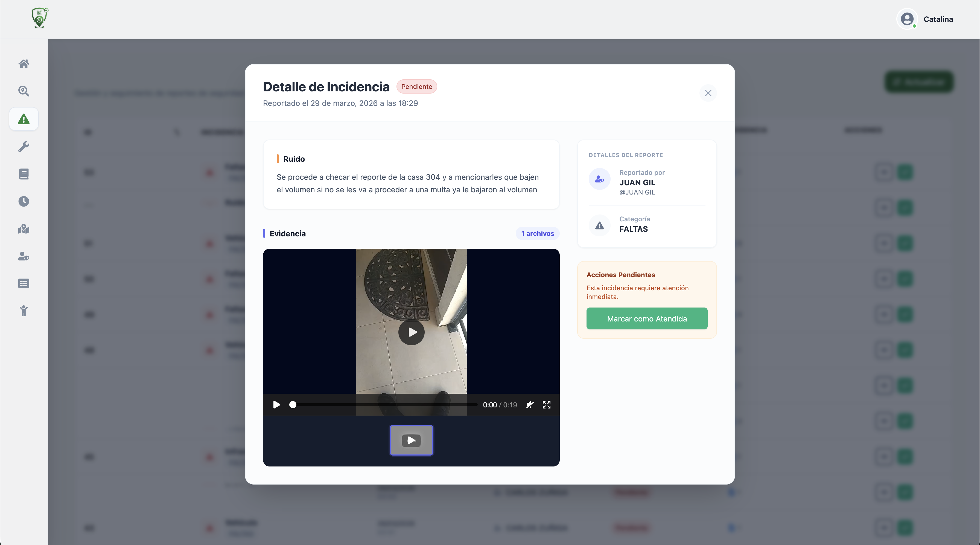Image resolution: width=980 pixels, height=545 pixels.
Task: Click the shield app logo
Action: coord(40,18)
